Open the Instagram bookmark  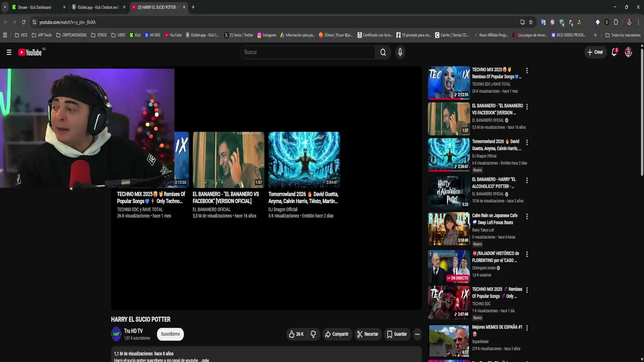tap(267, 35)
